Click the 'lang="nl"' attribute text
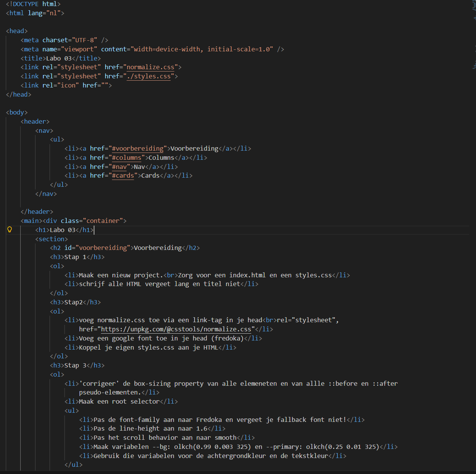The height and width of the screenshot is (474, 476). [x=44, y=13]
